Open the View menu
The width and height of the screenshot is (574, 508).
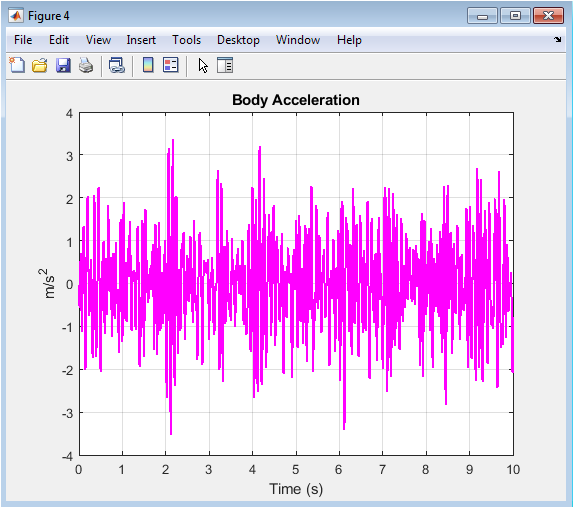[x=98, y=40]
